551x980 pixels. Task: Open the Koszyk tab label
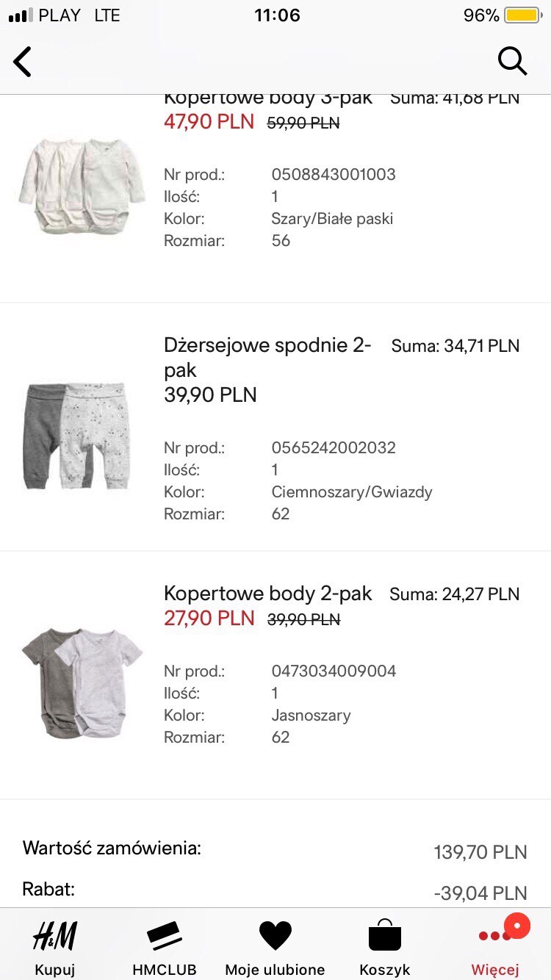pos(385,970)
